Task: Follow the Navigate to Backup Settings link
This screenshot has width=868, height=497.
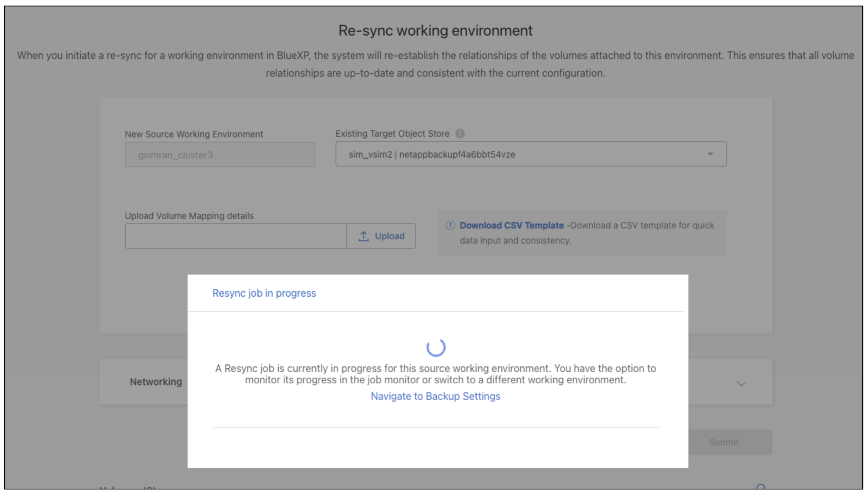Action: (x=436, y=396)
